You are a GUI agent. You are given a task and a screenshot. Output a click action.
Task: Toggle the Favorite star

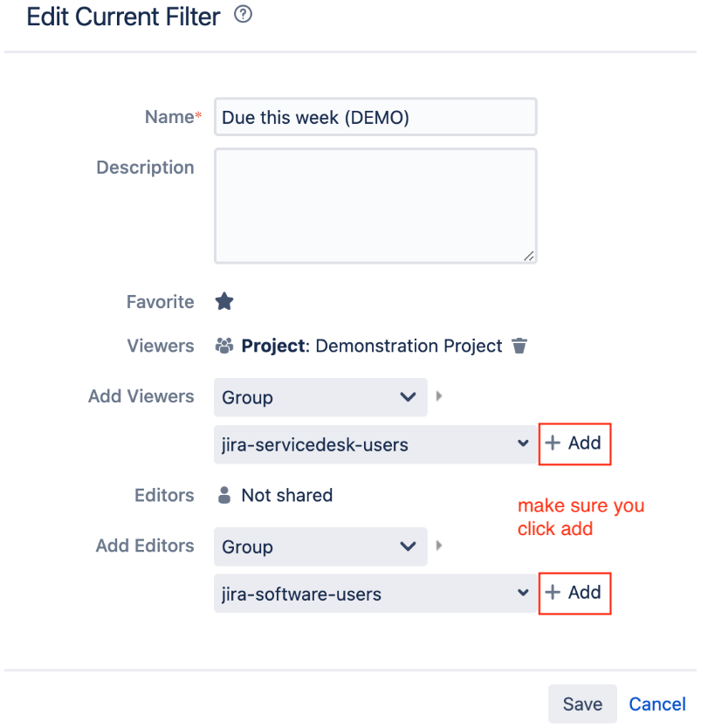pos(224,301)
